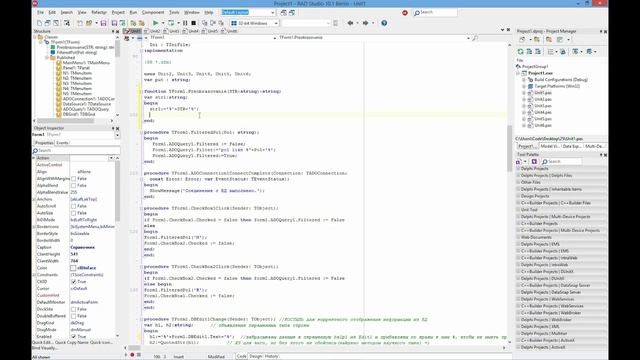Switch to the Design tab below editor
The image size is (640, 360).
click(x=256, y=356)
